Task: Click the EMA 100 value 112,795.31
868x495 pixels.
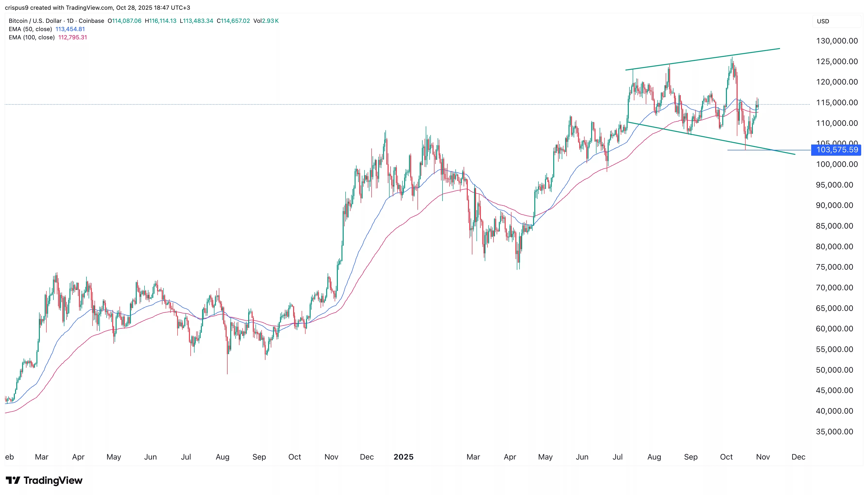Action: tap(72, 37)
